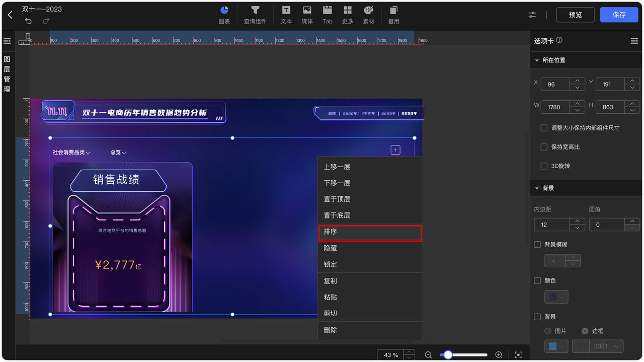The height and width of the screenshot is (362, 644).
Task: Enable the 保持宽高比 checkbox
Action: tap(544, 147)
